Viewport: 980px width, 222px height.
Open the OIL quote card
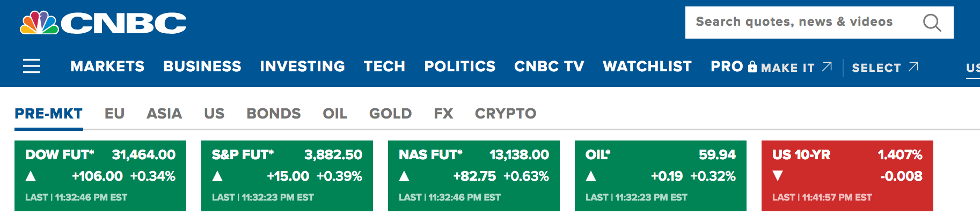pyautogui.click(x=661, y=176)
